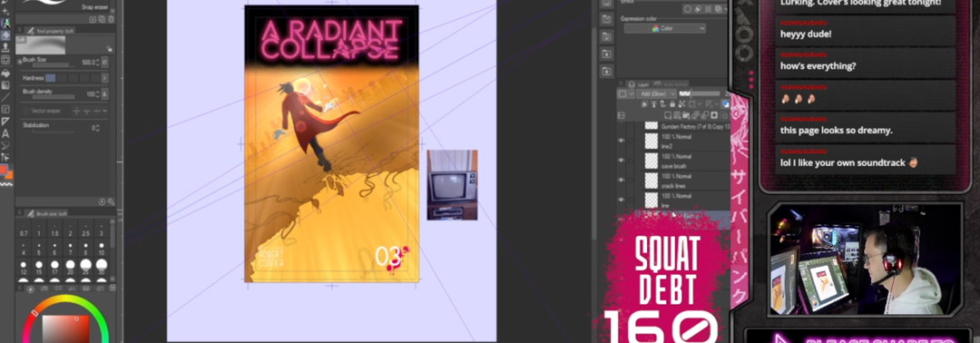The image size is (980, 343).
Task: Toggle the Vector eraser checkbox
Action: click(x=26, y=111)
